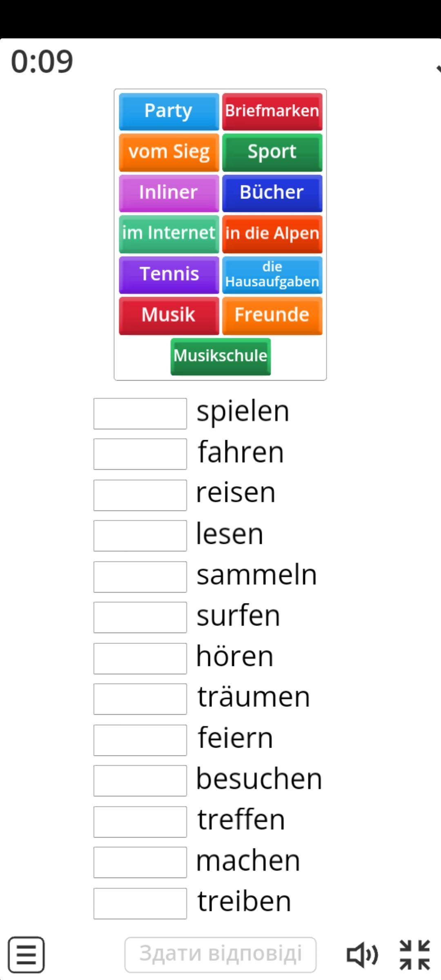This screenshot has height=980, width=441.
Task: Select the orange vom Sieg tile
Action: point(169,152)
